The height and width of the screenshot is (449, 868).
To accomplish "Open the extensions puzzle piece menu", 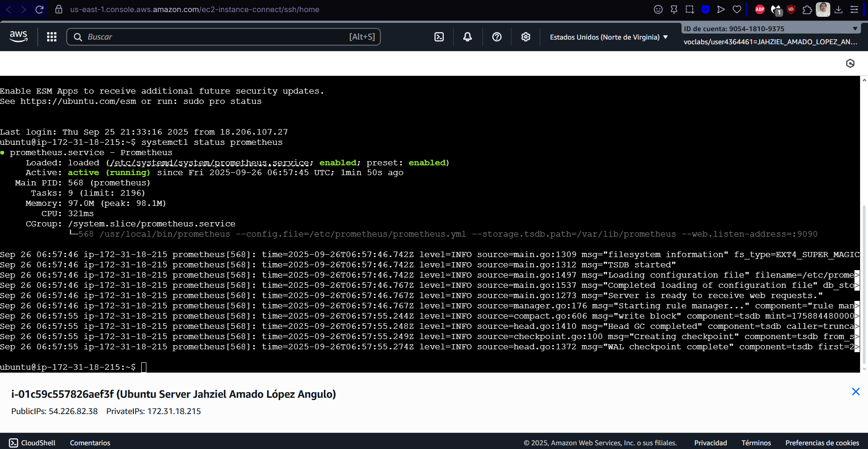I will pos(807,9).
